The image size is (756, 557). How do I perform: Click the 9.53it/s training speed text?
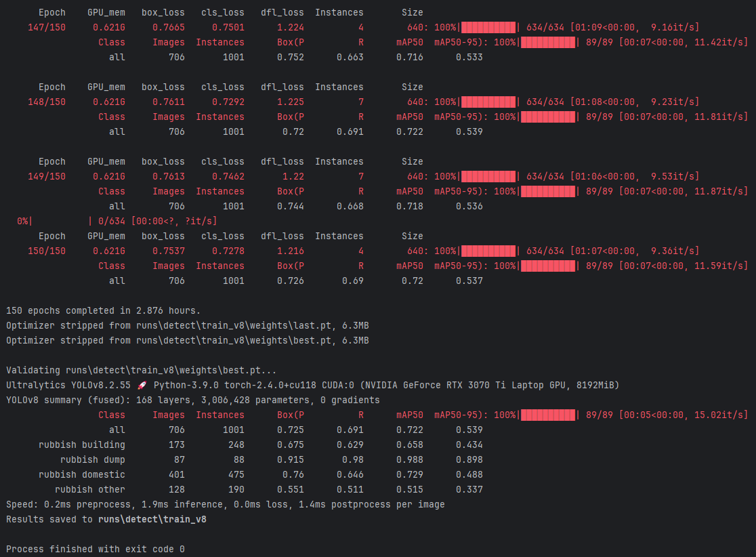point(672,176)
